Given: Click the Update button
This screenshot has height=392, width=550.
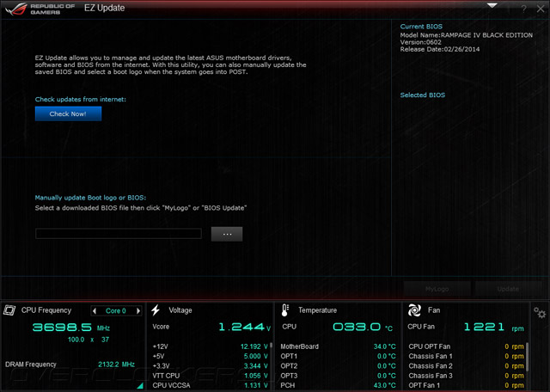Looking at the screenshot, I should click(508, 289).
